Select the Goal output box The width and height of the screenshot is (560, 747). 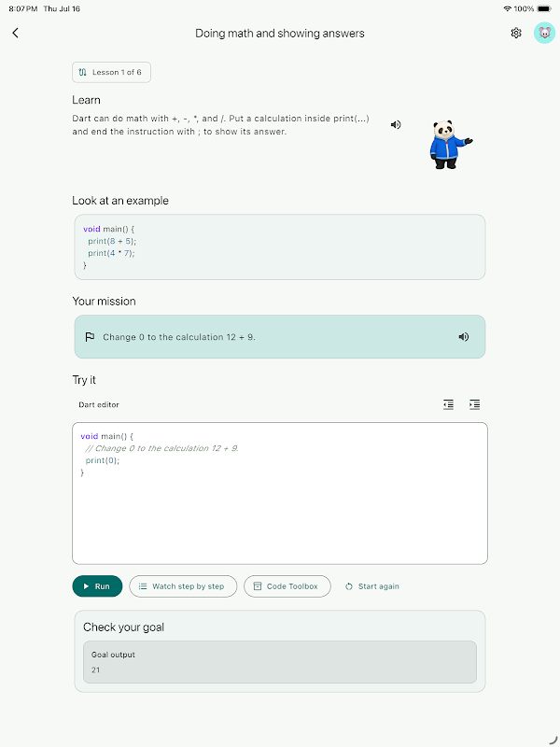pyautogui.click(x=280, y=662)
